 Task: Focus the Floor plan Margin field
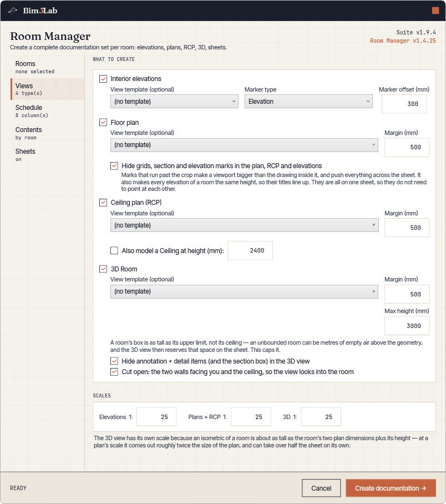click(x=407, y=147)
